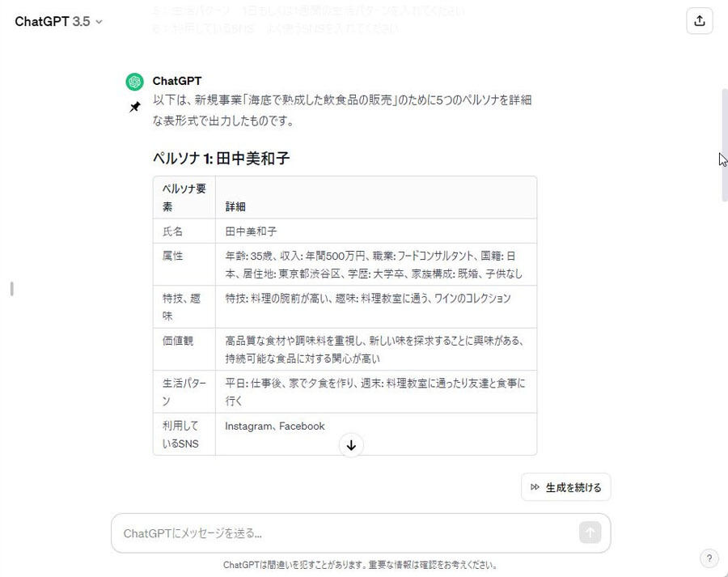
Task: Click the pin icon below avatar
Action: point(134,108)
